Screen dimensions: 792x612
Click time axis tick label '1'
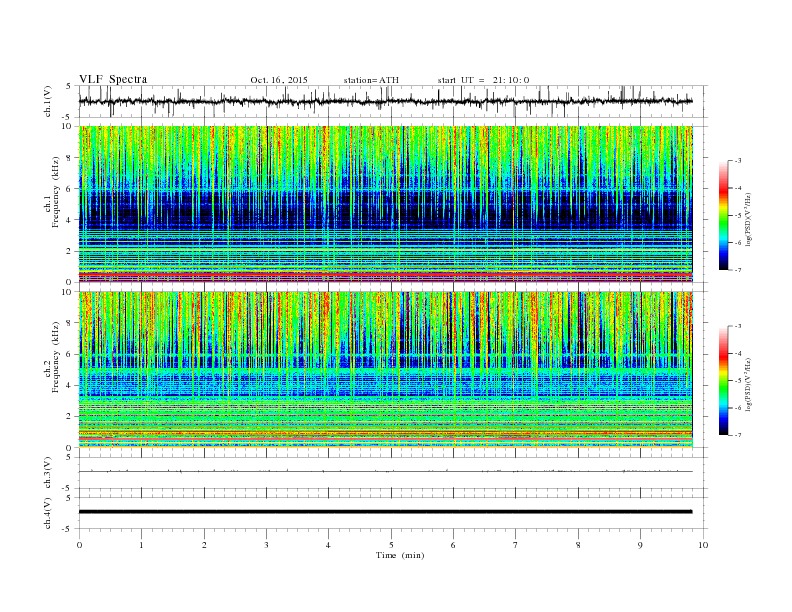[x=142, y=545]
